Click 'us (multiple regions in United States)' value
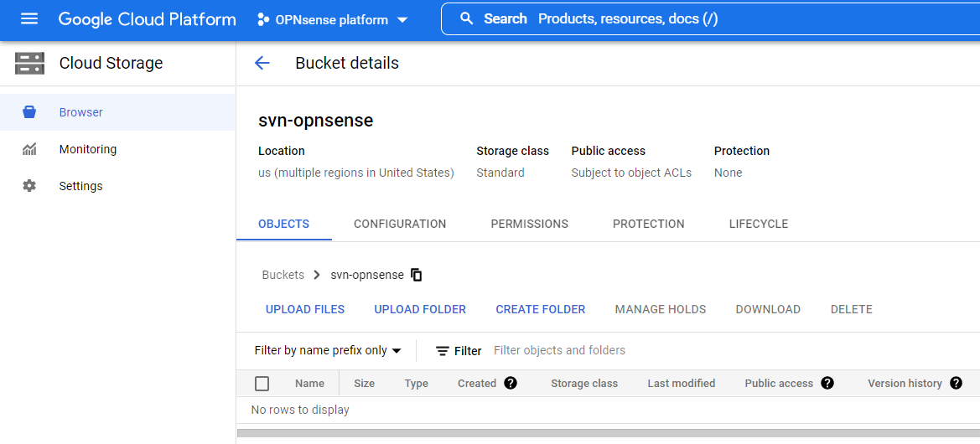This screenshot has height=444, width=980. 356,173
